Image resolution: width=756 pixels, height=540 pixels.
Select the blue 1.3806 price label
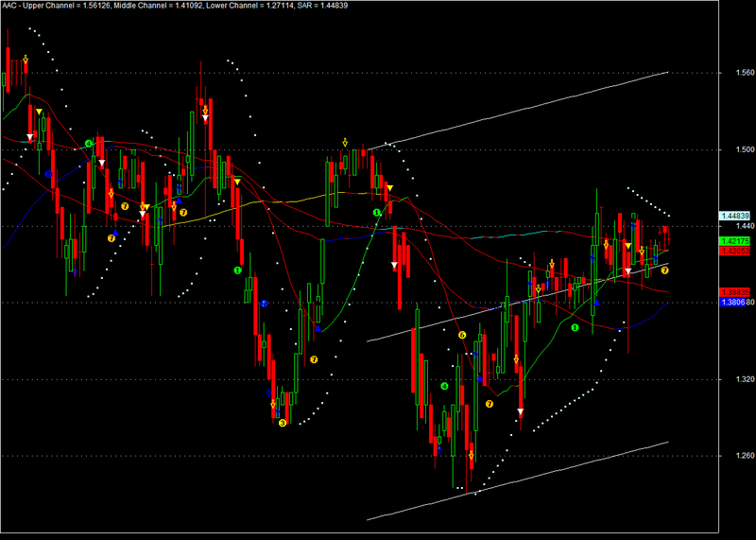732,302
